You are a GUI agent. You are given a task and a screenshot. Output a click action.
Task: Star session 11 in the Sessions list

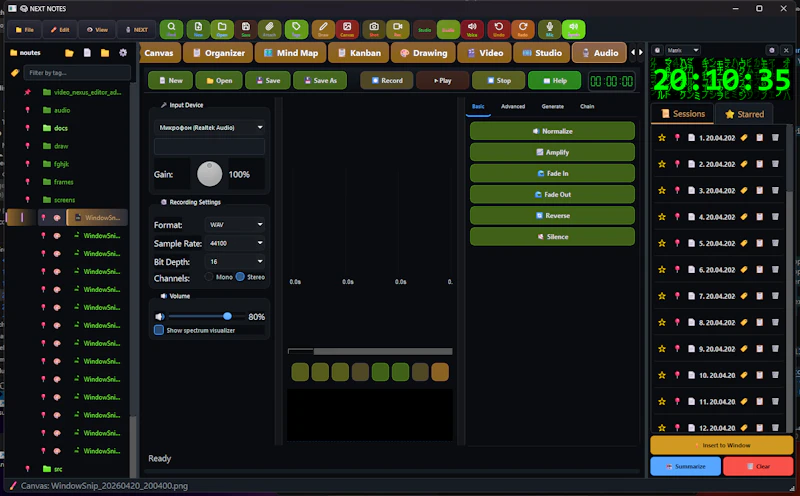tap(662, 402)
